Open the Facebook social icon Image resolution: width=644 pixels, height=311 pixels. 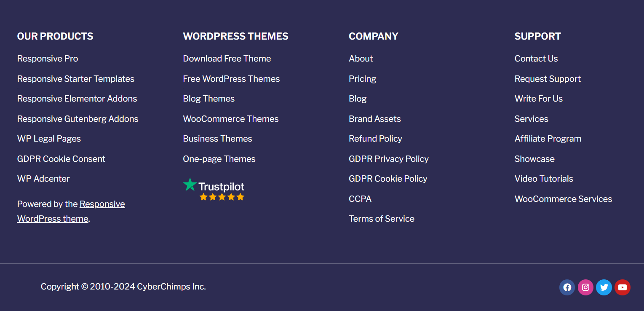click(x=567, y=287)
